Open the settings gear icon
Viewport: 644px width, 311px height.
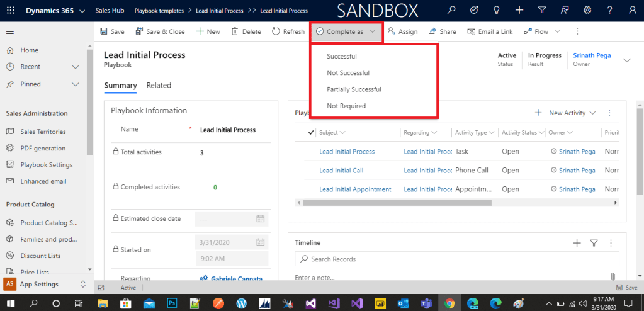click(587, 11)
